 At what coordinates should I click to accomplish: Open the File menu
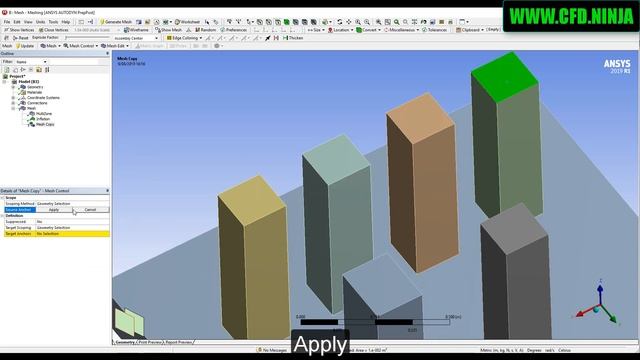click(x=7, y=22)
